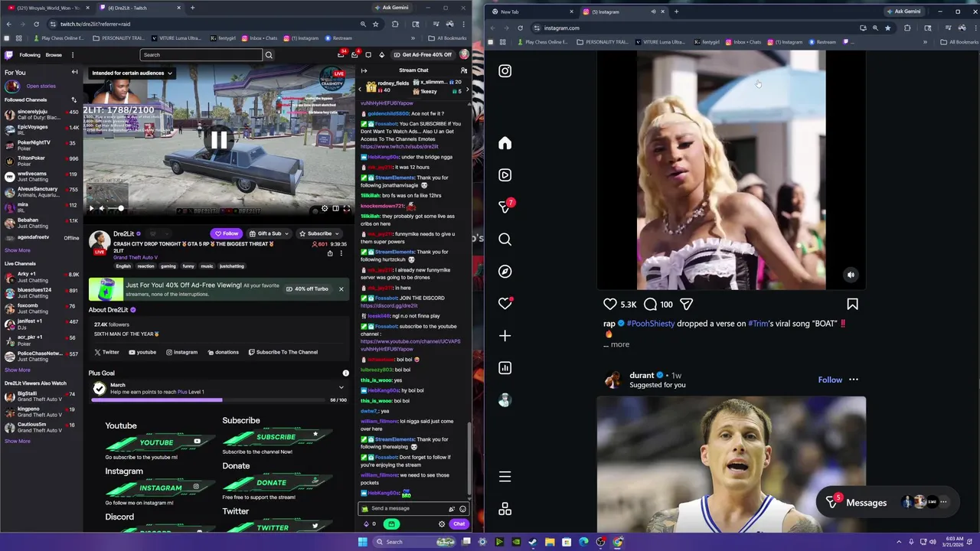Open Twitch Following tab
The image size is (980, 551).
click(x=30, y=55)
